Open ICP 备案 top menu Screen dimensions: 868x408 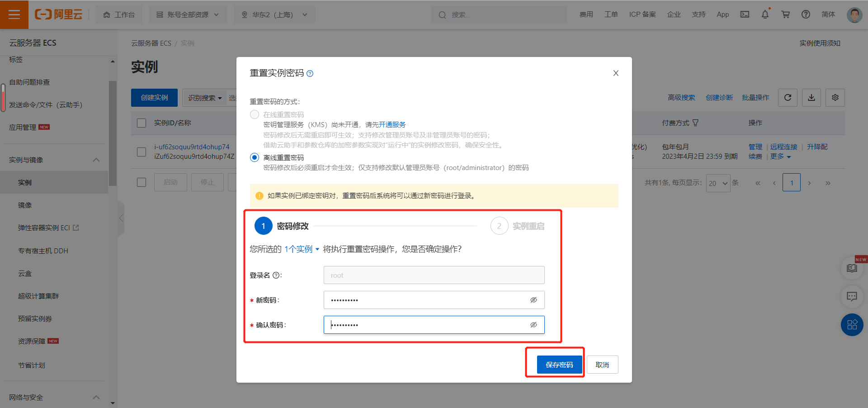(642, 14)
